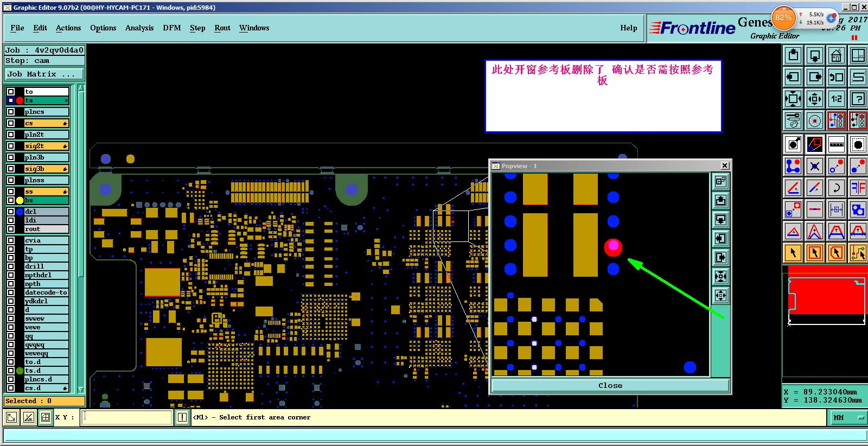Select the net select tool icon

pos(858,253)
